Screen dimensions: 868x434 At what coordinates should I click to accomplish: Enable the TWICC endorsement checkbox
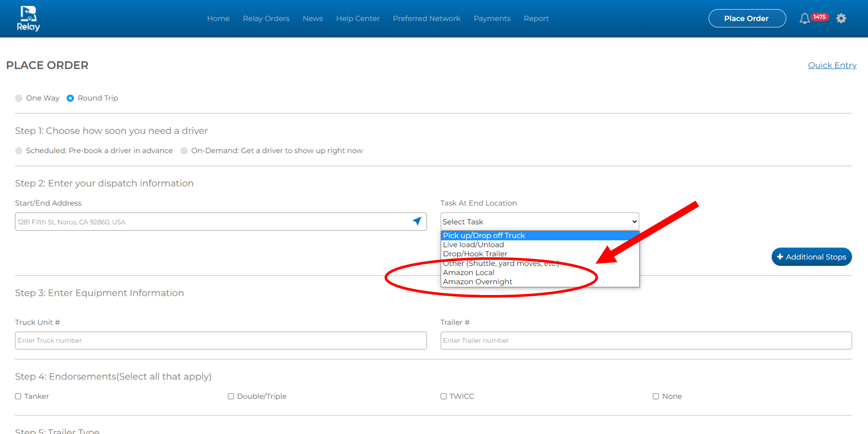[444, 396]
